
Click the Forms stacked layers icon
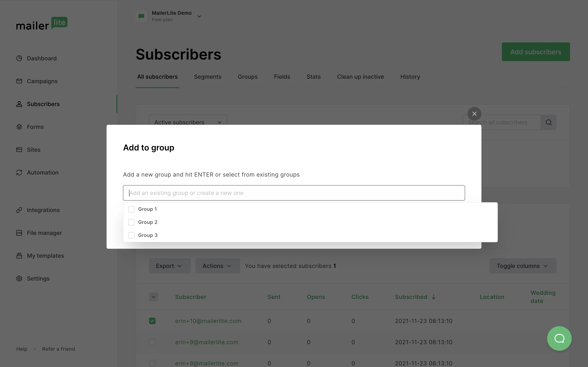(x=19, y=127)
